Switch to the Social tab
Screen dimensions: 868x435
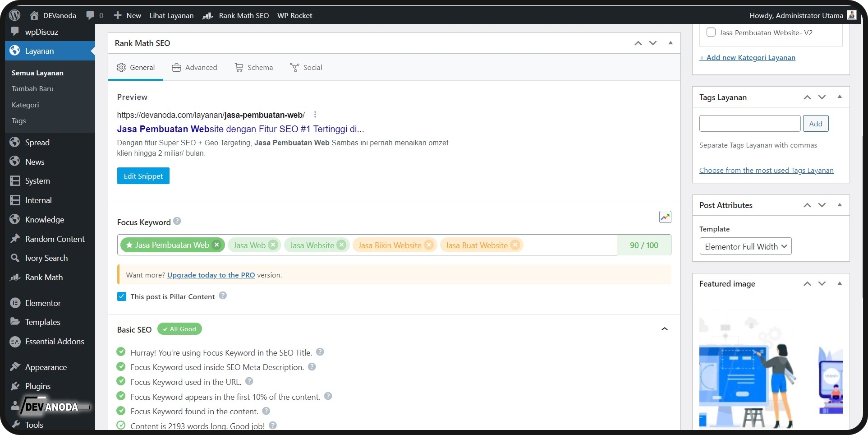click(306, 68)
